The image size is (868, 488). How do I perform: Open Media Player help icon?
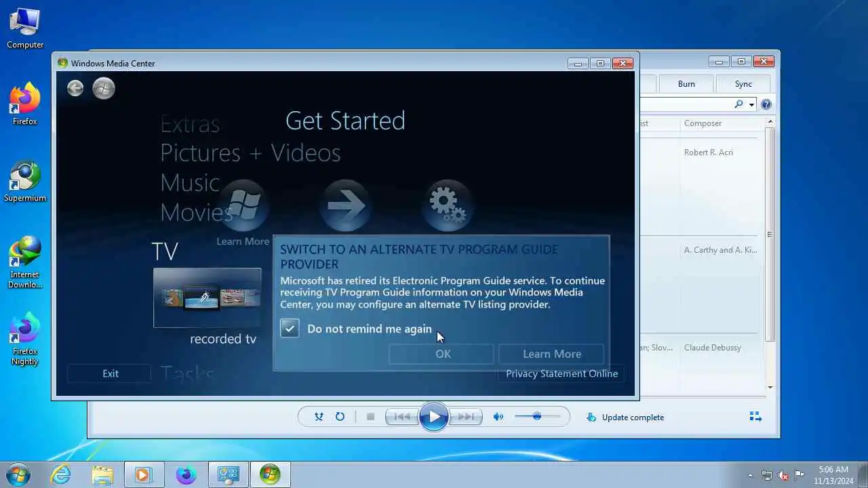766,104
